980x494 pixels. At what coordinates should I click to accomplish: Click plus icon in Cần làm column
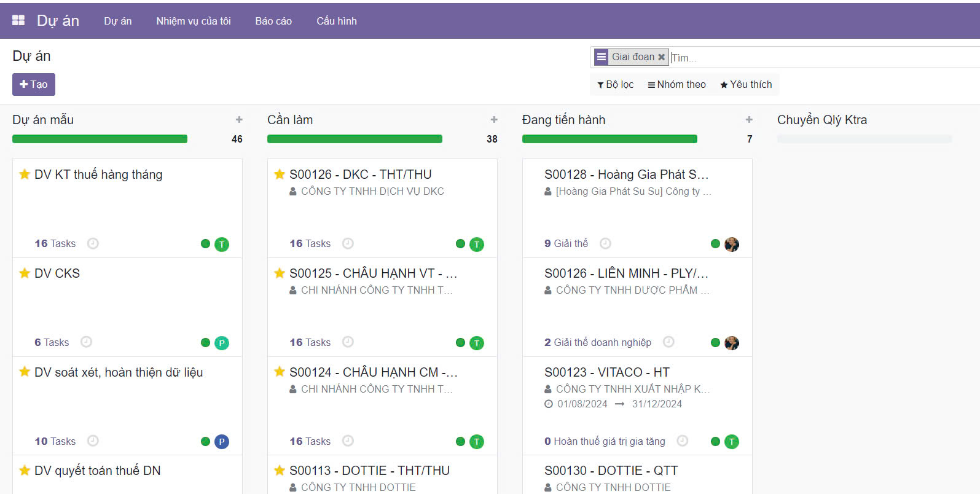(494, 120)
